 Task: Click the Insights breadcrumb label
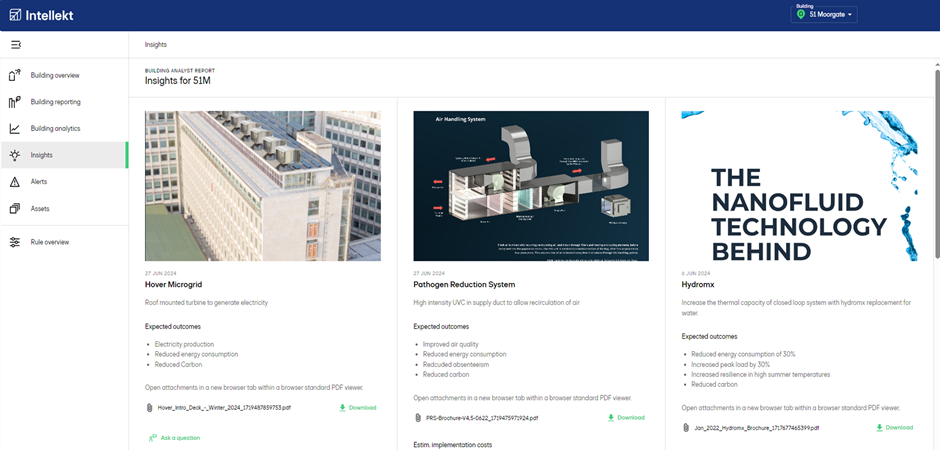tap(156, 44)
